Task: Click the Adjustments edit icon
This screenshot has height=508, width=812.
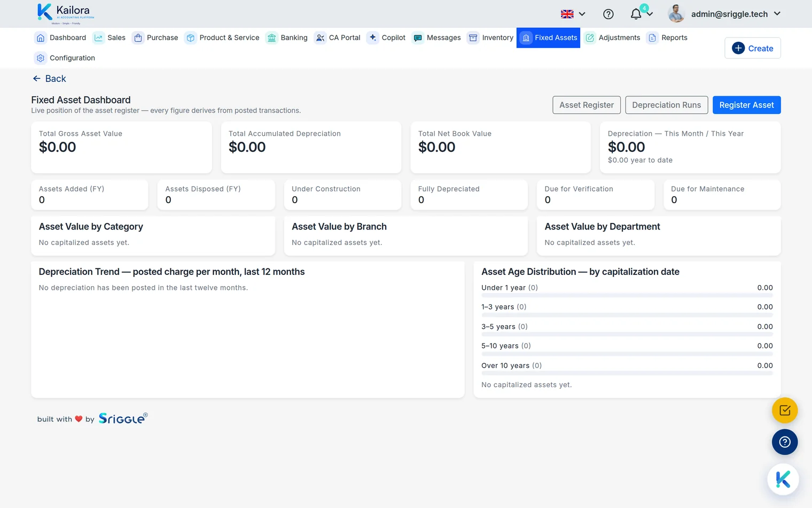Action: [x=590, y=38]
